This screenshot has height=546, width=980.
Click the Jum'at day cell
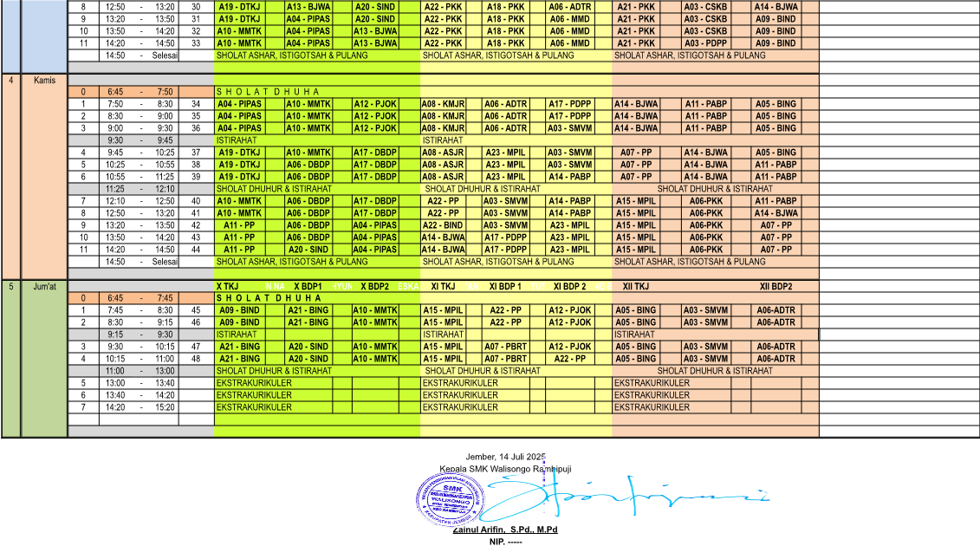tap(44, 287)
